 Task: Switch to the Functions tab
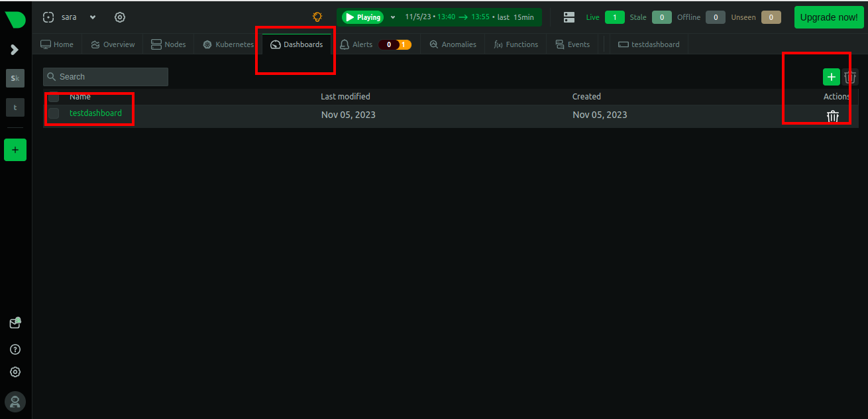(x=516, y=44)
